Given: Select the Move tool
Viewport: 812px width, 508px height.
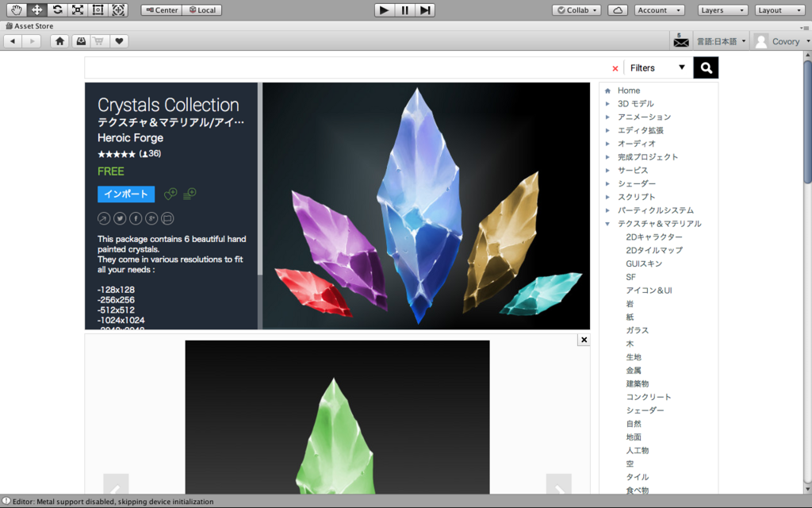Looking at the screenshot, I should pos(36,10).
